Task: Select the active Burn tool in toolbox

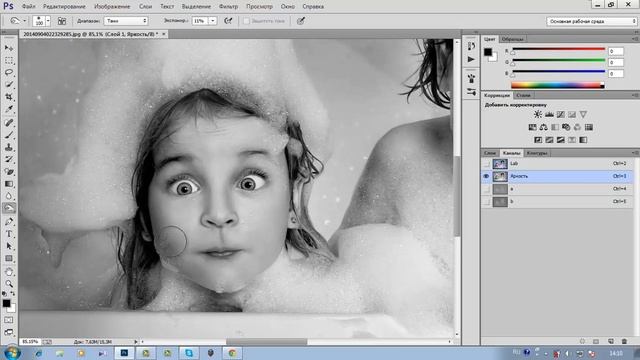Action: (x=9, y=208)
